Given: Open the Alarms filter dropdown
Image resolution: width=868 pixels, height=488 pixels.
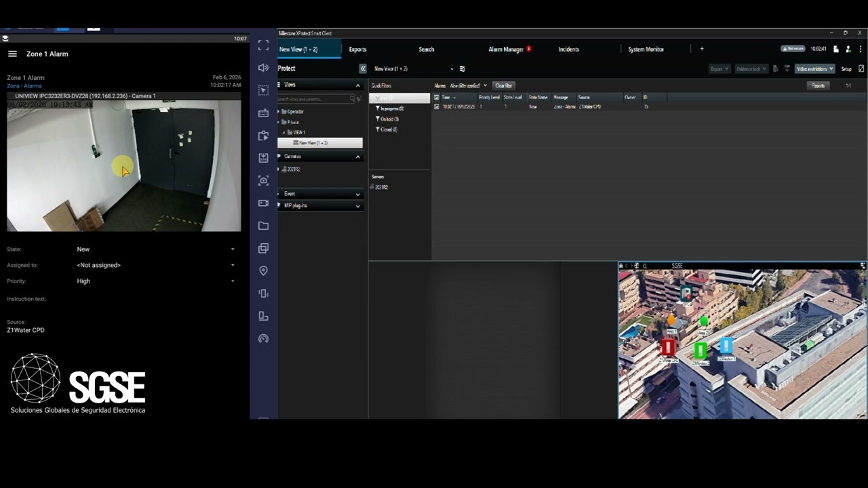Looking at the screenshot, I should coord(468,85).
